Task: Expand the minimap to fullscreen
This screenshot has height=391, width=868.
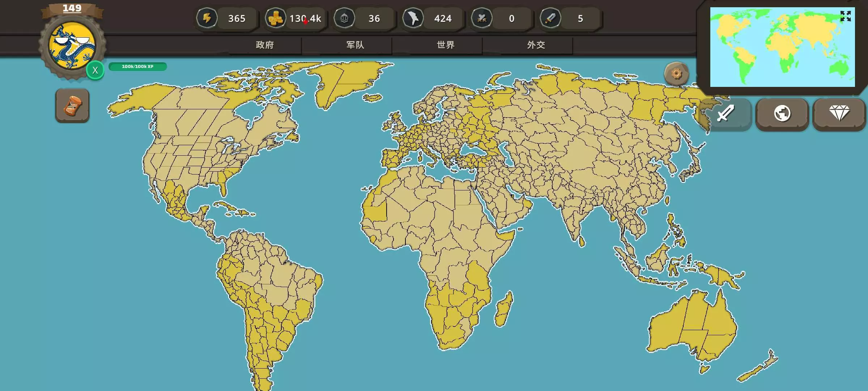Action: point(846,16)
